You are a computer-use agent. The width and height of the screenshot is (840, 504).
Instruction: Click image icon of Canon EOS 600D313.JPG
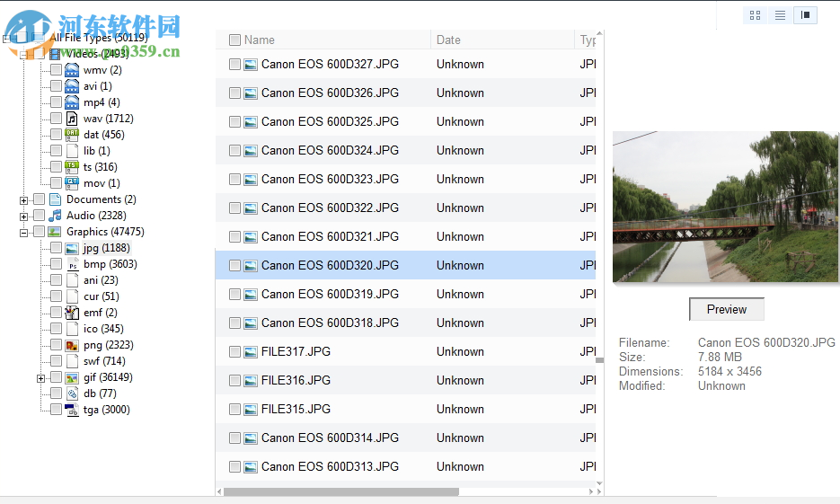250,467
